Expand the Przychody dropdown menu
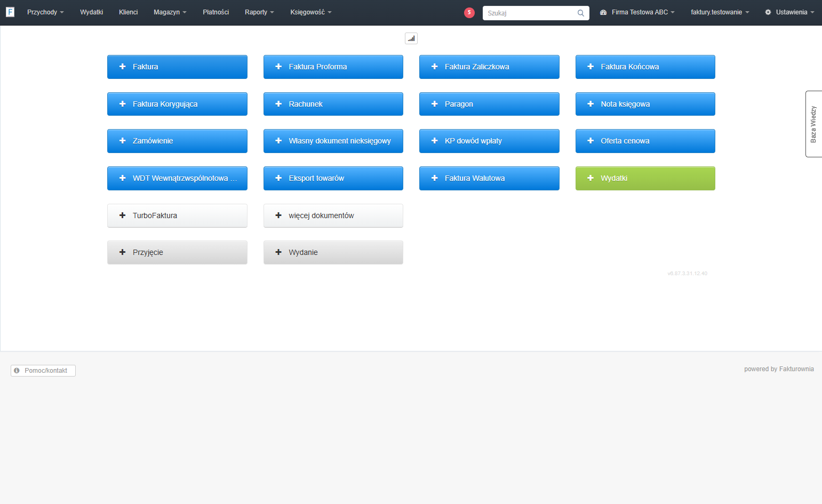 (x=45, y=12)
